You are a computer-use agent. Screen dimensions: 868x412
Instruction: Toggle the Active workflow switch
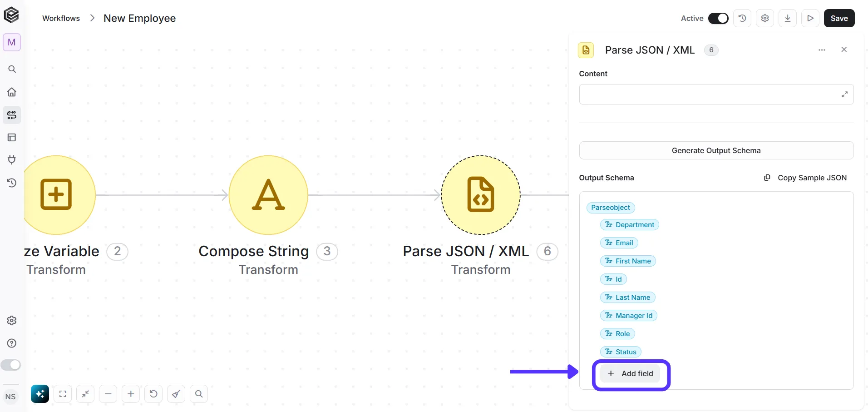coord(718,18)
